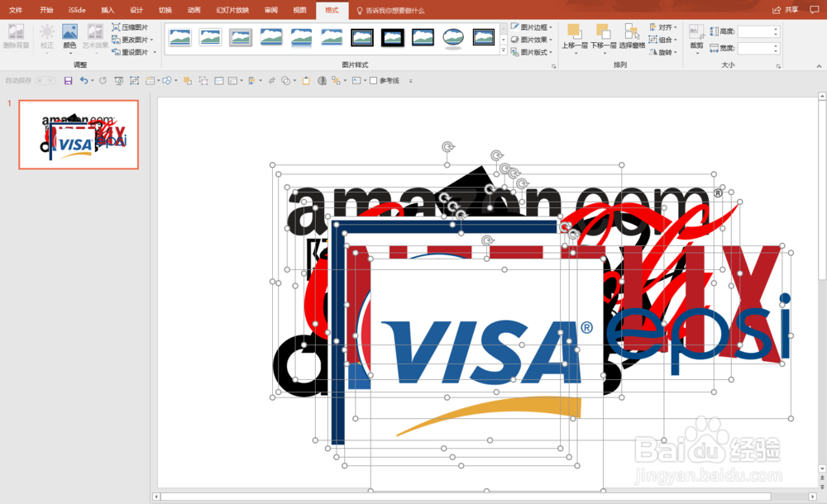Click the orange bring-forward icon in quick toolbar
The image size is (827, 504).
[187, 81]
